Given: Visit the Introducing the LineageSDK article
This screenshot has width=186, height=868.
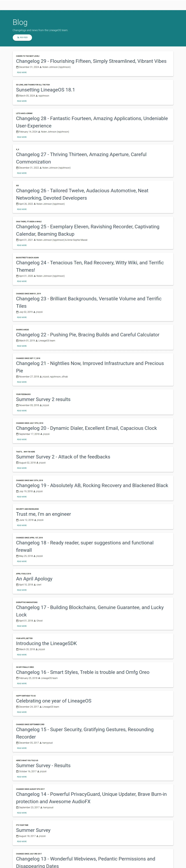Looking at the screenshot, I should 46,643.
